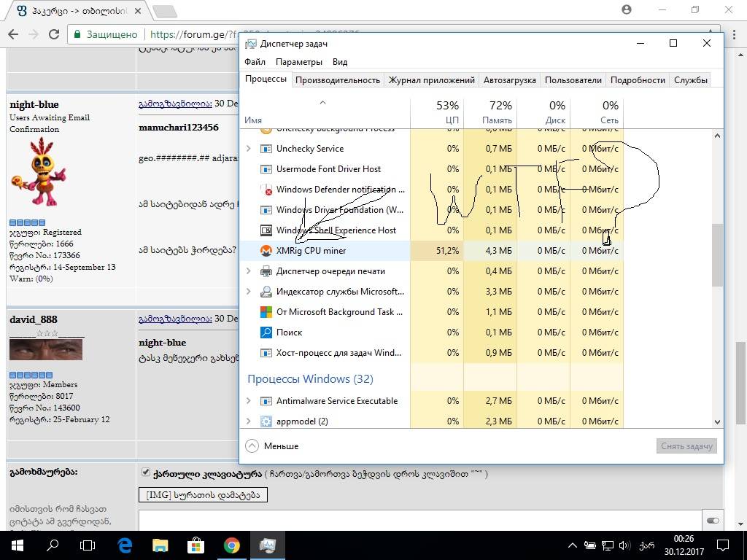Click the Task Manager process list scrollbar thumb
The height and width of the screenshot is (560, 747).
717,254
